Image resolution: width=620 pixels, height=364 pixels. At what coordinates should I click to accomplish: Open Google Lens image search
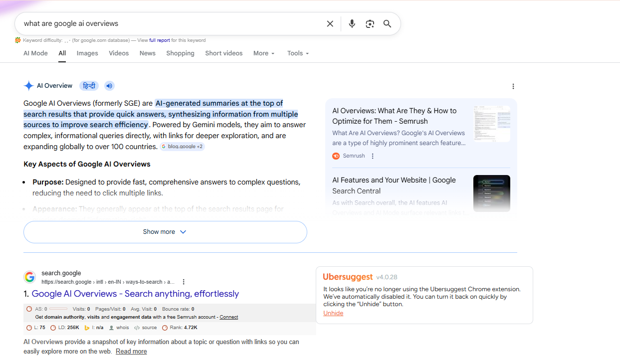coord(370,23)
